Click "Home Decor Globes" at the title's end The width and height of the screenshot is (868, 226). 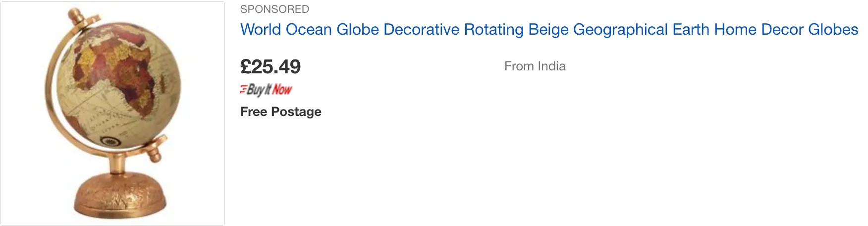tap(786, 30)
